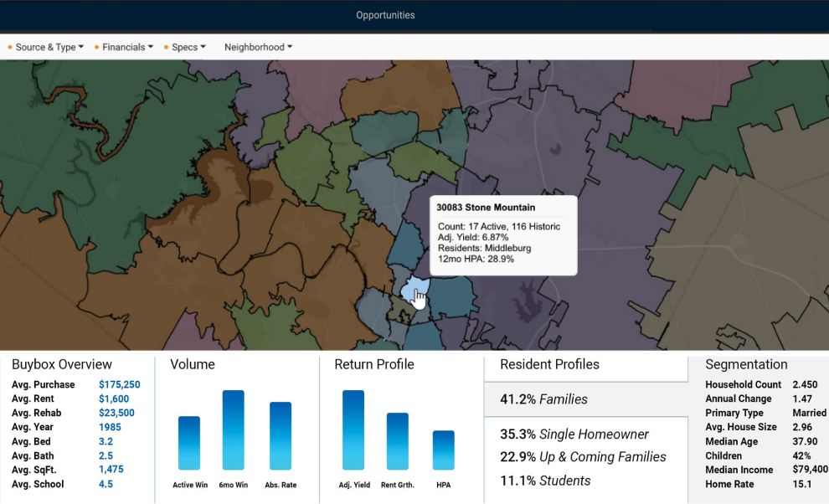Viewport: 829px width, 504px height.
Task: Click the Annual Change 1.47 value
Action: click(802, 399)
